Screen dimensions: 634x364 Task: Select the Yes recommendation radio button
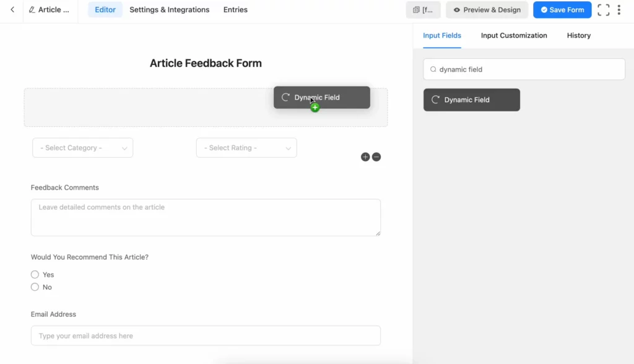(35, 274)
